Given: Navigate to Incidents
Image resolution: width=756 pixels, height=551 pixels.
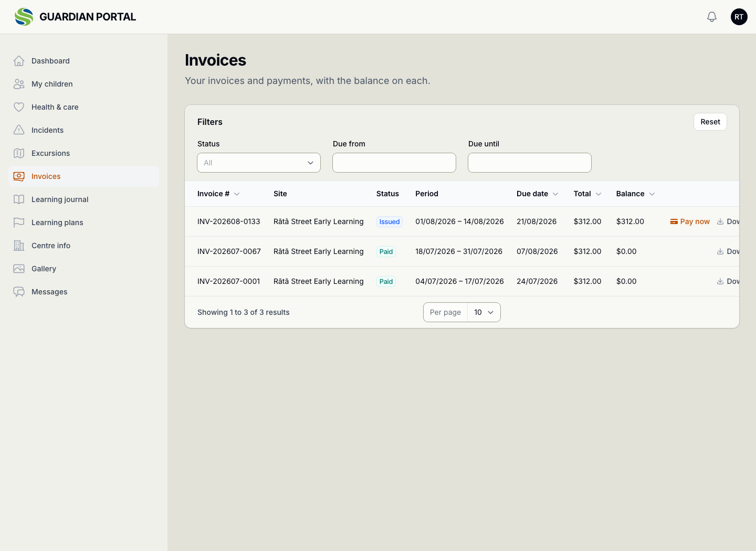Looking at the screenshot, I should tap(84, 130).
